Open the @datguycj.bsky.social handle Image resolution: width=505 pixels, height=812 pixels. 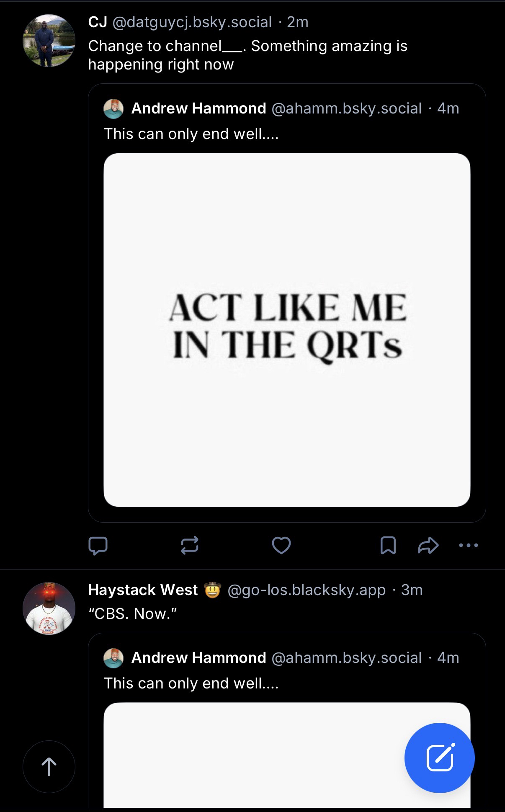pos(192,22)
